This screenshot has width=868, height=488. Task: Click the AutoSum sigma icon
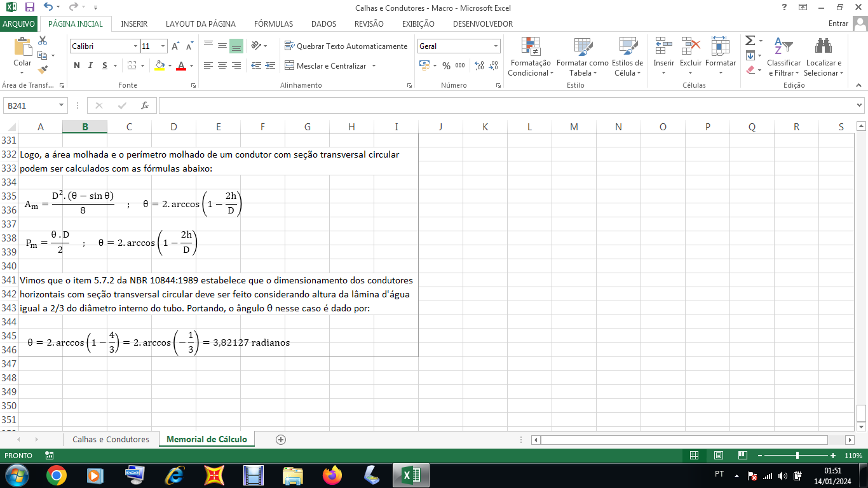click(x=750, y=41)
